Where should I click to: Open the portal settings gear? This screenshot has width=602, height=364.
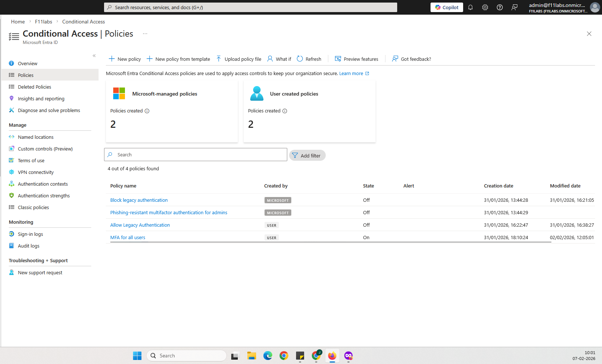pyautogui.click(x=485, y=7)
